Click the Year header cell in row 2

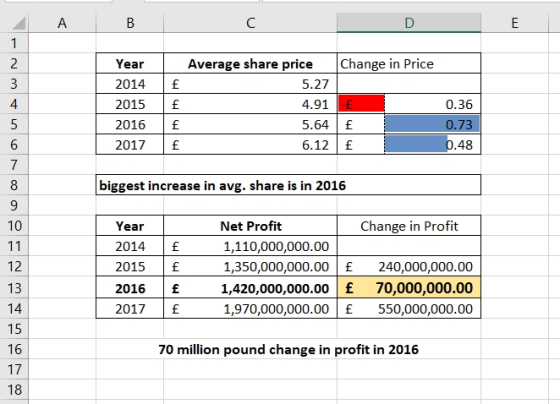[130, 64]
